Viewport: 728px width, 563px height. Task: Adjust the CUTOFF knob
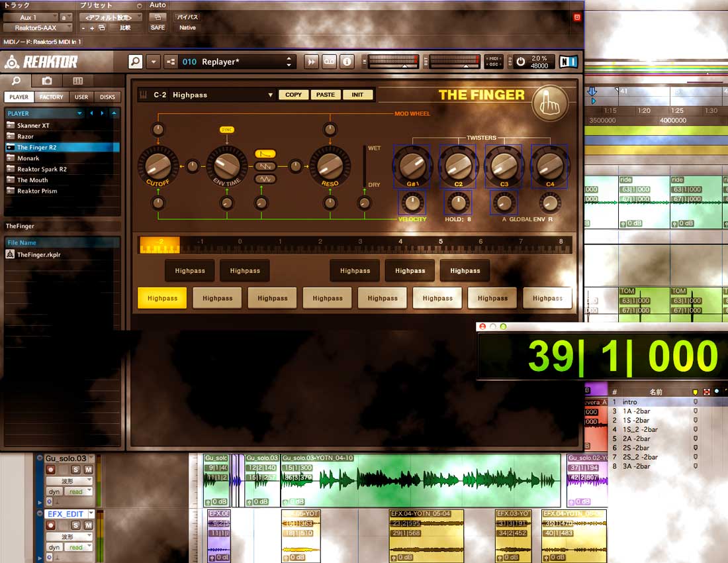coord(158,165)
